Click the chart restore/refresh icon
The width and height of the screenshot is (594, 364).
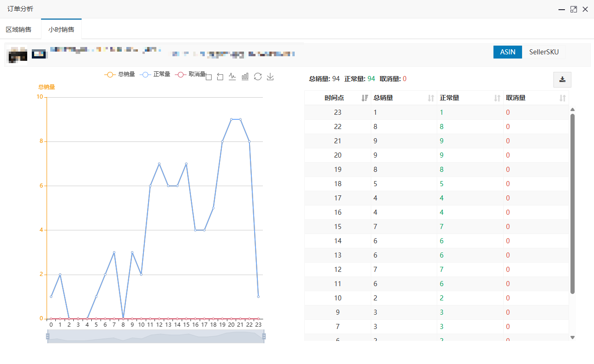[258, 76]
